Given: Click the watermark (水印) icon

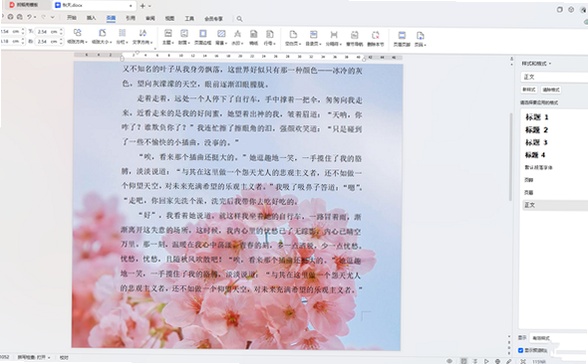Looking at the screenshot, I should click(237, 37).
